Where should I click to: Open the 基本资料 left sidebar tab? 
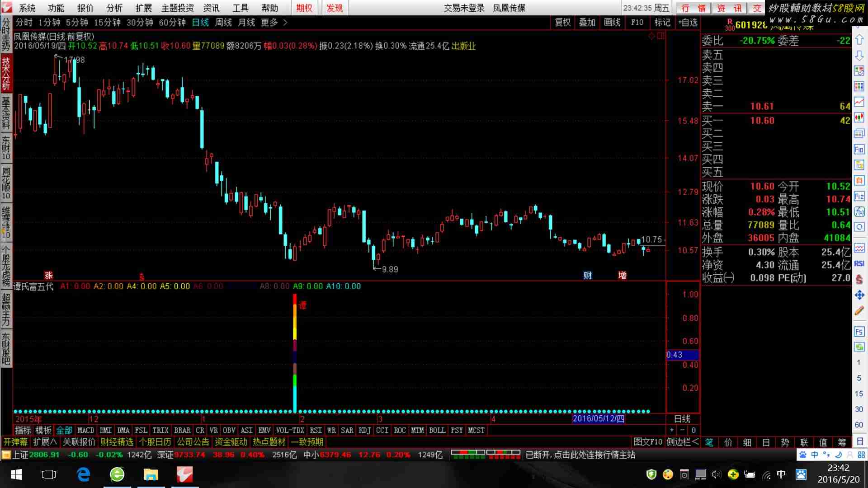(6, 113)
